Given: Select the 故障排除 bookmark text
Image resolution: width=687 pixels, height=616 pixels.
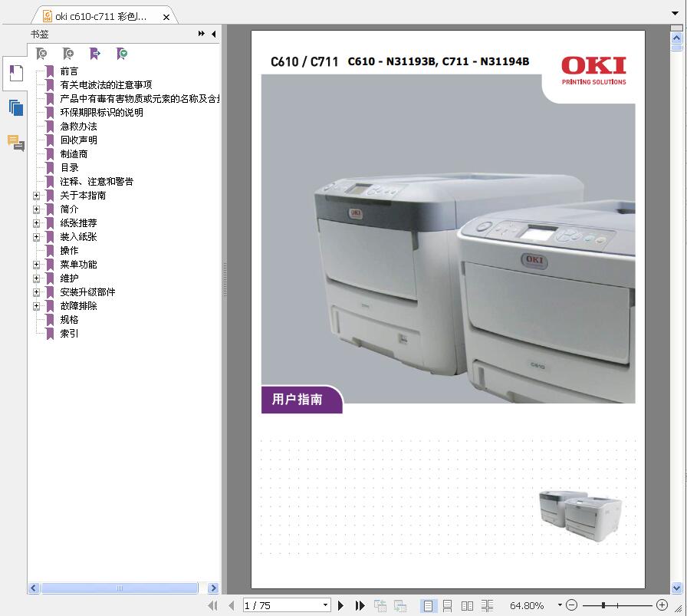Looking at the screenshot, I should [78, 305].
